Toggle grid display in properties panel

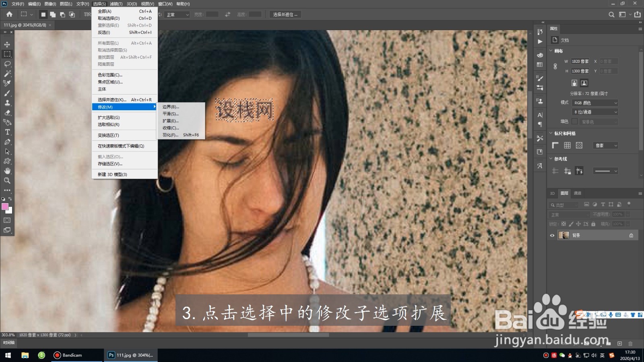[567, 145]
